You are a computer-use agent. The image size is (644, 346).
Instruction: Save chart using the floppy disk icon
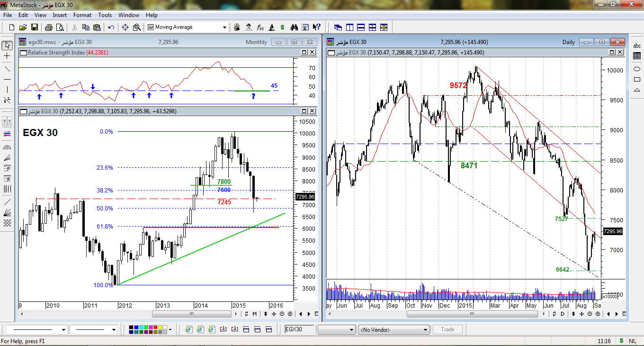click(x=35, y=27)
